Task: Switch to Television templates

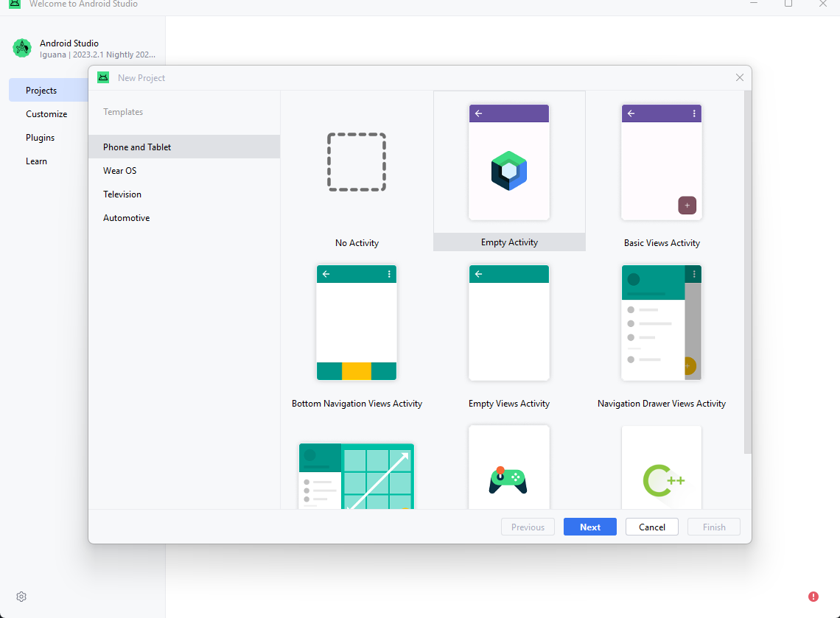Action: click(122, 194)
